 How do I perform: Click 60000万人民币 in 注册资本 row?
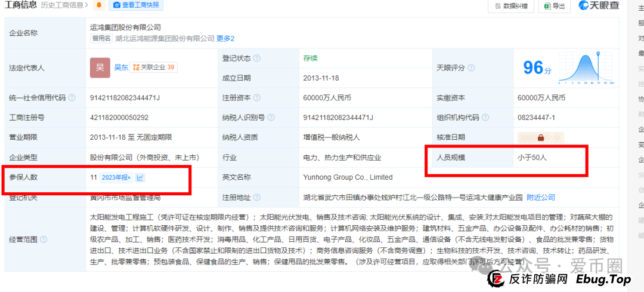(327, 98)
